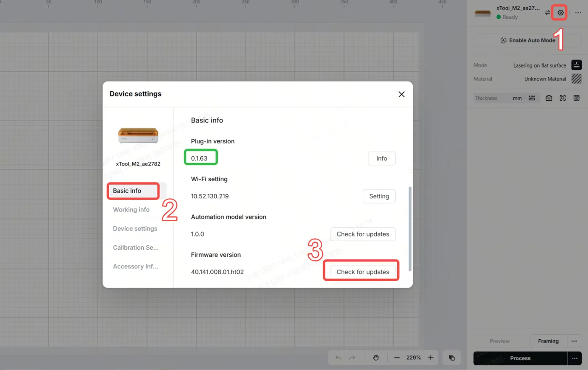Screen dimensions: 588x370
Task: Click the Wi-Fi Setting button
Action: (x=379, y=196)
